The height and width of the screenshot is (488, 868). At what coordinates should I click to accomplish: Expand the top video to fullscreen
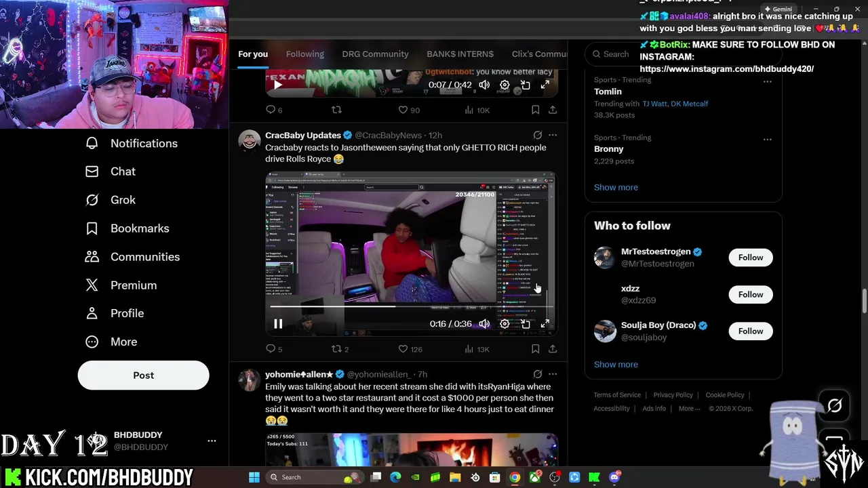[x=545, y=85]
